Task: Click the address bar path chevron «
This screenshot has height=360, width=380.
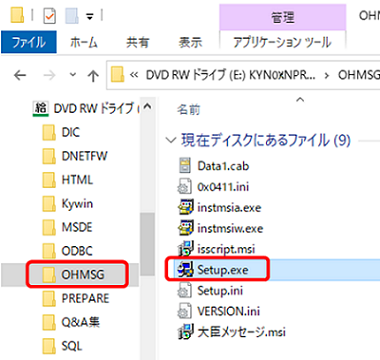Action: point(134,75)
